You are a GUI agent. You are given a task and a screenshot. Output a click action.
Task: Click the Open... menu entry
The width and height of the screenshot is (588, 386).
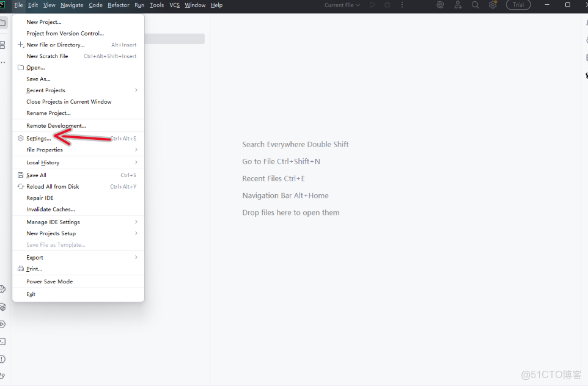(78, 67)
